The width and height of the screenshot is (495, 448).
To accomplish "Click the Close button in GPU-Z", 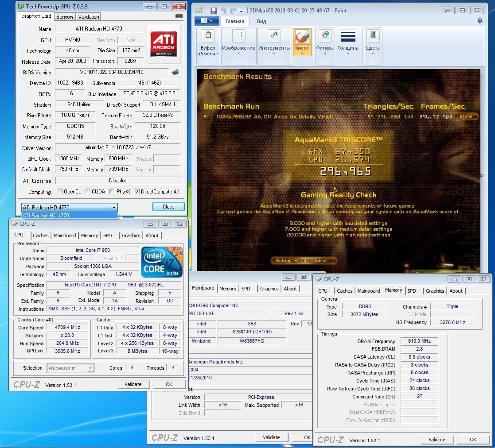I will (x=168, y=206).
